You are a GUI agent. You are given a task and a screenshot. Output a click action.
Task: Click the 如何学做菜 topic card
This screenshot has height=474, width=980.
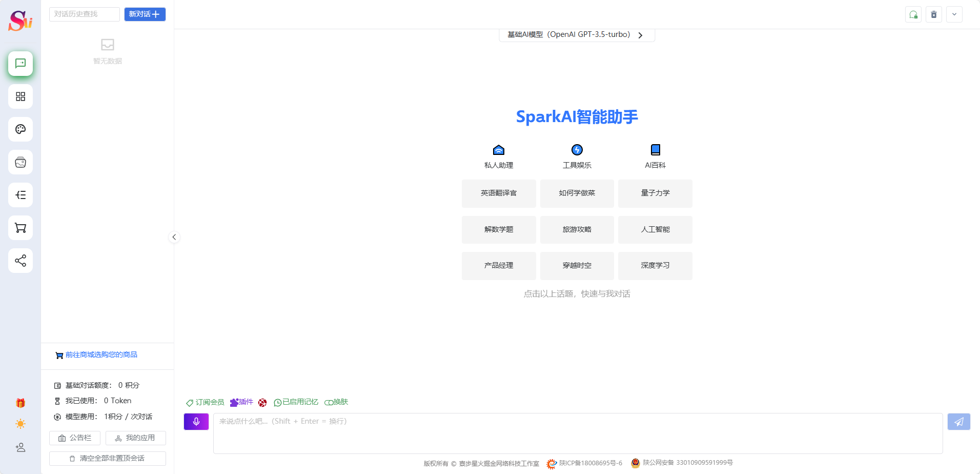tap(577, 193)
